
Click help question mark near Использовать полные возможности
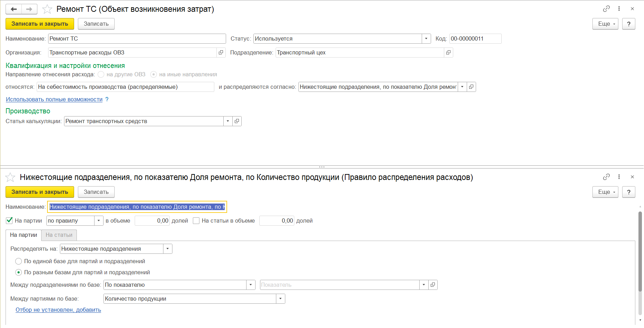[x=107, y=99]
